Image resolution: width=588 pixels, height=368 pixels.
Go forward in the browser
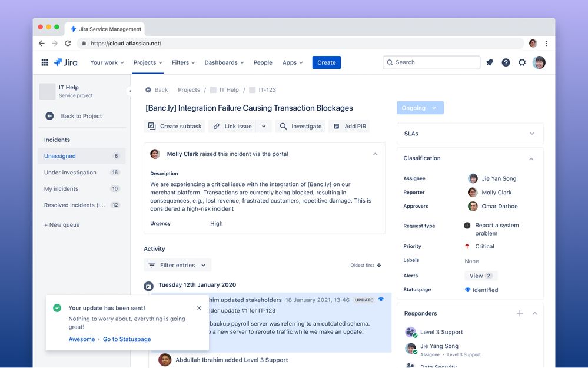[55, 43]
